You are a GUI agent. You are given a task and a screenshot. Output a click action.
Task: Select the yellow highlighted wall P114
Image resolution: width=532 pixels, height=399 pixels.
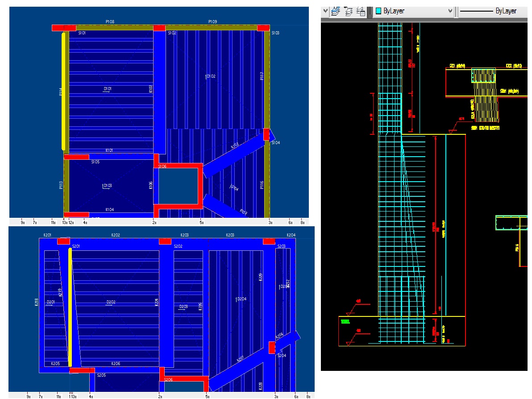(x=63, y=91)
